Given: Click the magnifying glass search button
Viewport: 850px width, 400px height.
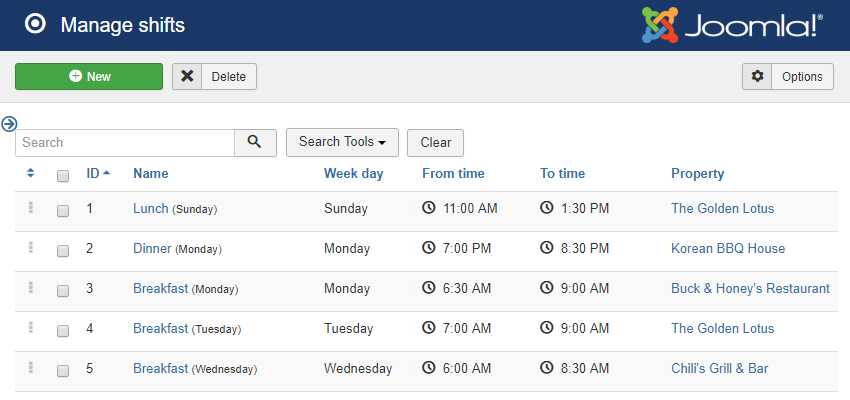Looking at the screenshot, I should (x=255, y=142).
